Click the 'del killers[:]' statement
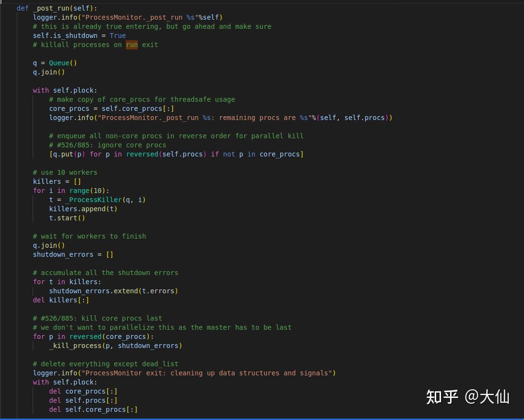The height and width of the screenshot is (420, 524). (x=60, y=300)
